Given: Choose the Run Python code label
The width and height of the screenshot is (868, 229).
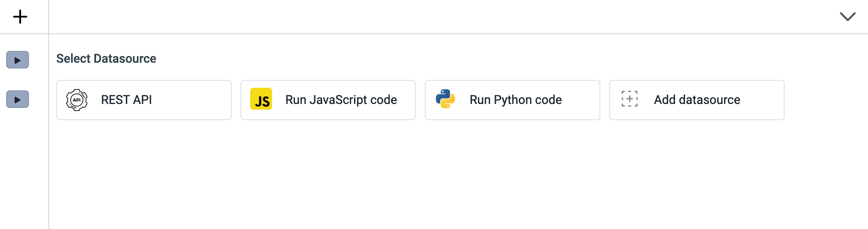Looking at the screenshot, I should [x=516, y=100].
